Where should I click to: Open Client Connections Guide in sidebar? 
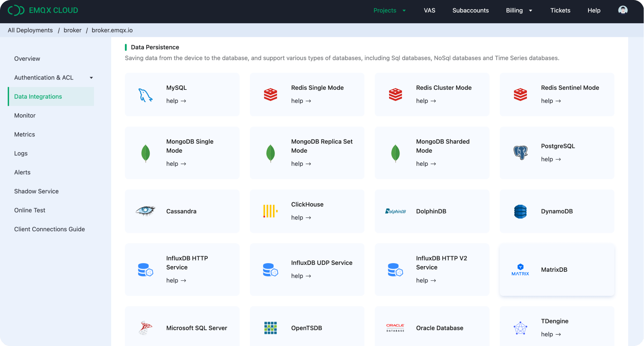coord(49,229)
